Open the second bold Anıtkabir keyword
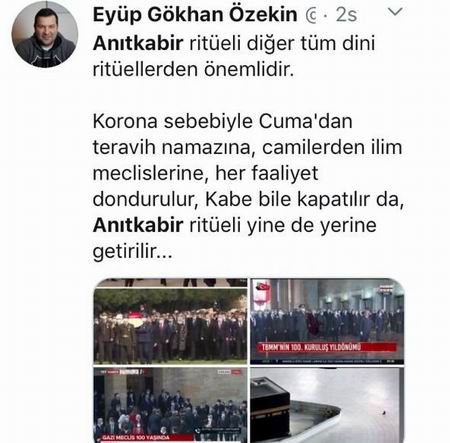This screenshot has height=443, width=450. point(138,225)
